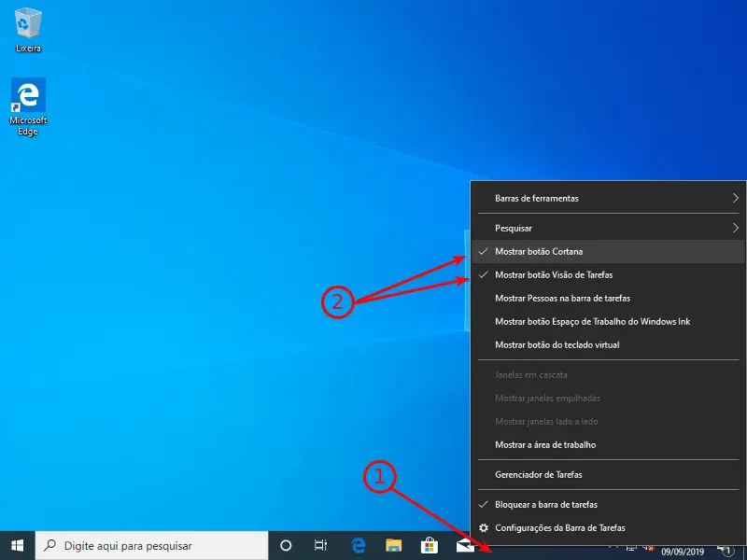Click the muted volume tray icon

point(648,550)
